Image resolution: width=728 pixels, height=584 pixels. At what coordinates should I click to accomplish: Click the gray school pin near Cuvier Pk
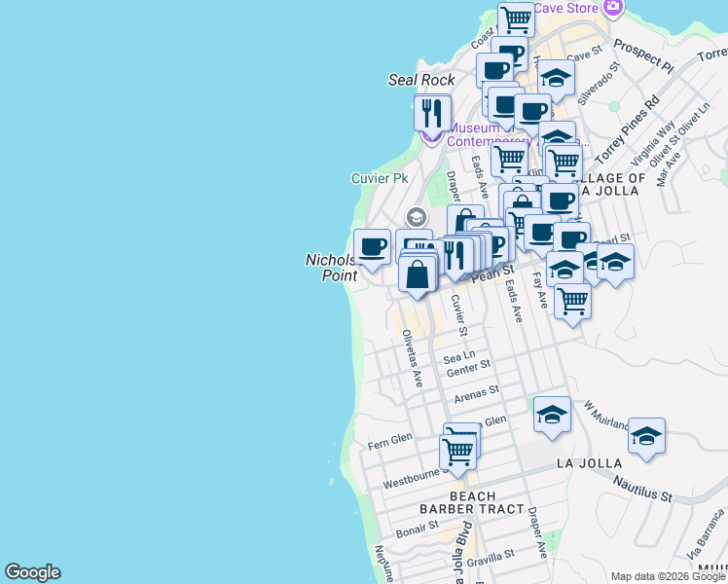416,217
